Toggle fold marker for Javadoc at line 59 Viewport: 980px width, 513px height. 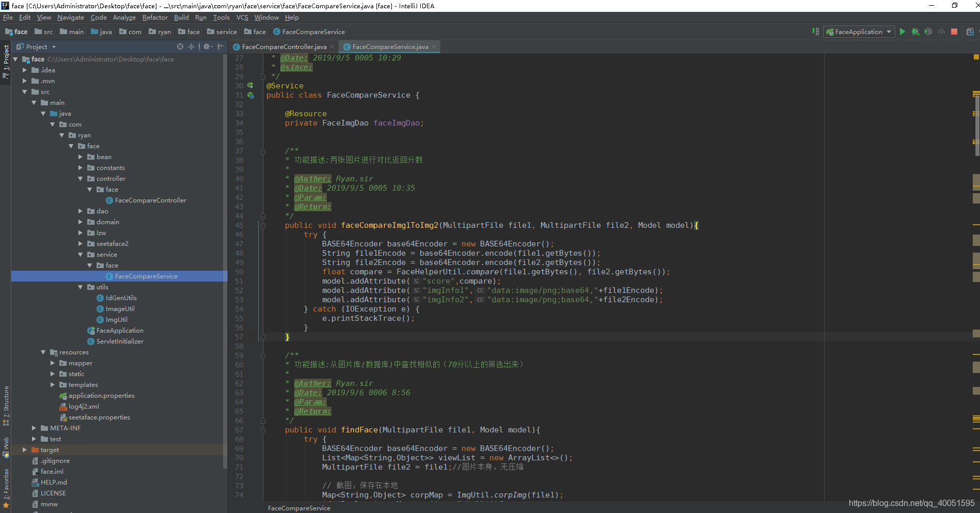pos(263,355)
